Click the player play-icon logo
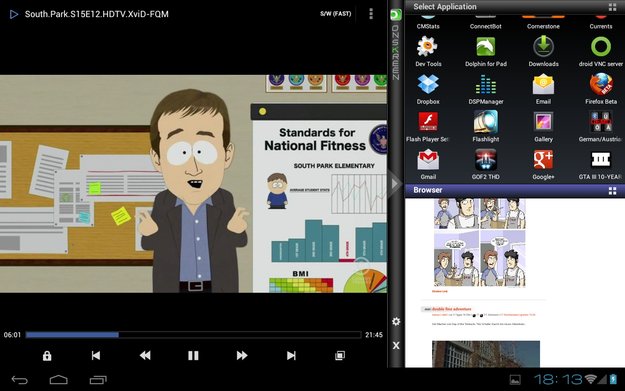The image size is (625, 391). (14, 14)
